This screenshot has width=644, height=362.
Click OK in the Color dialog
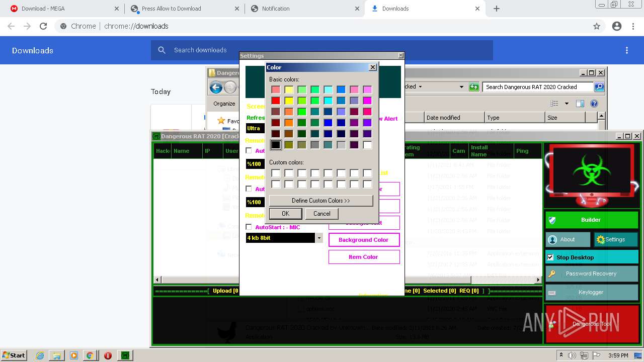point(285,214)
